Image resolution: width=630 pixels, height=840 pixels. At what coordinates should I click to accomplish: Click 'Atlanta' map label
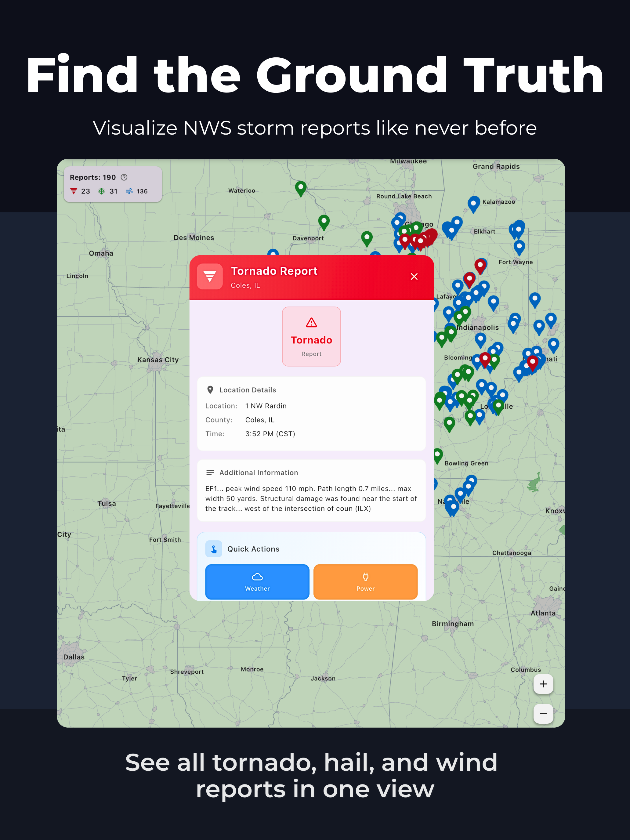click(x=543, y=613)
